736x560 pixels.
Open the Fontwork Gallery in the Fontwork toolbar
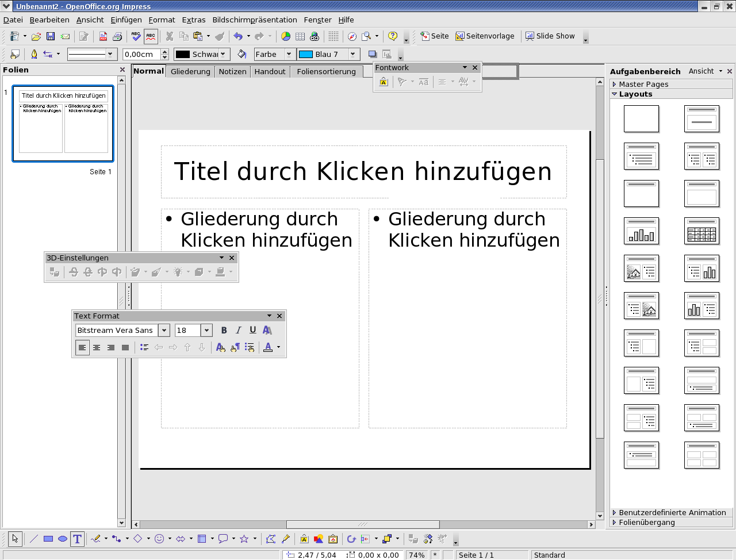384,82
